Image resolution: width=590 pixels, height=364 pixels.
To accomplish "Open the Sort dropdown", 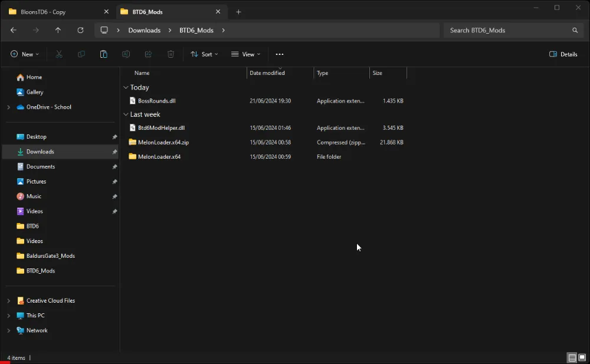I will [x=205, y=54].
